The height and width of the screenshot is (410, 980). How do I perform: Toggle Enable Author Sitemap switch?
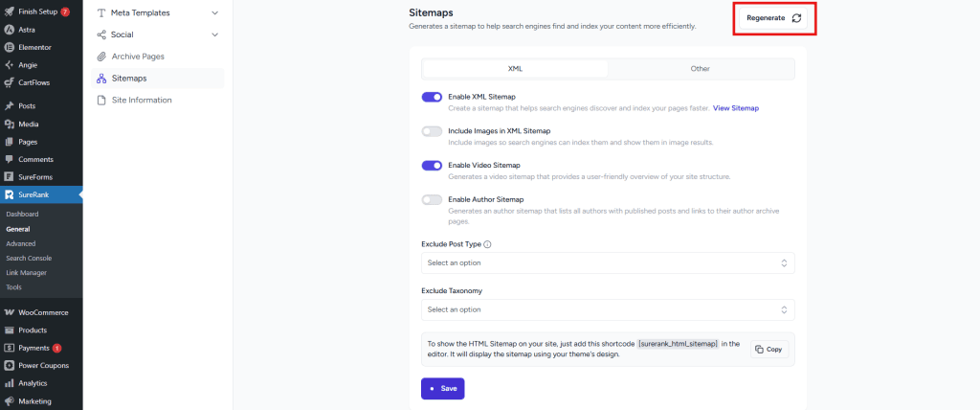click(432, 199)
